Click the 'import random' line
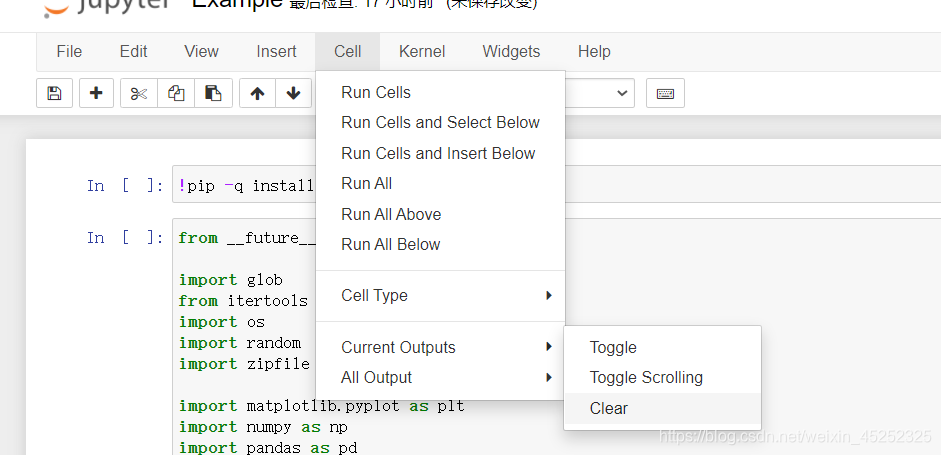The image size is (941, 455). [240, 343]
